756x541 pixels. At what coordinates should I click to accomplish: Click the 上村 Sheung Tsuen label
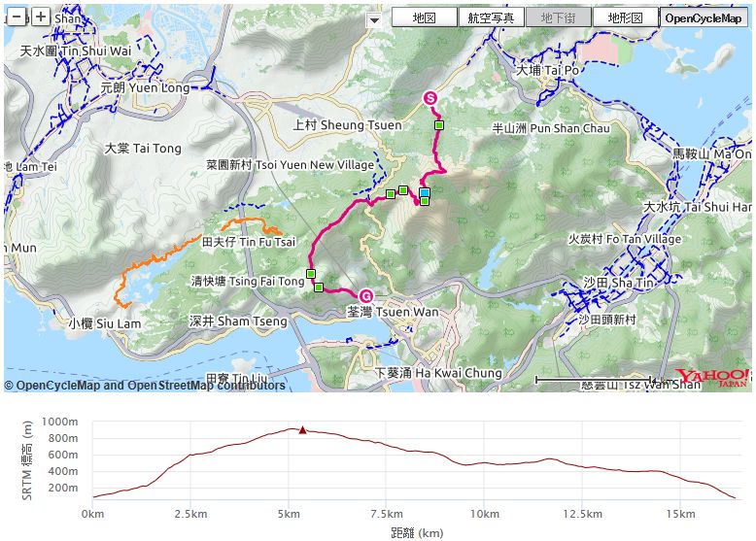click(348, 125)
